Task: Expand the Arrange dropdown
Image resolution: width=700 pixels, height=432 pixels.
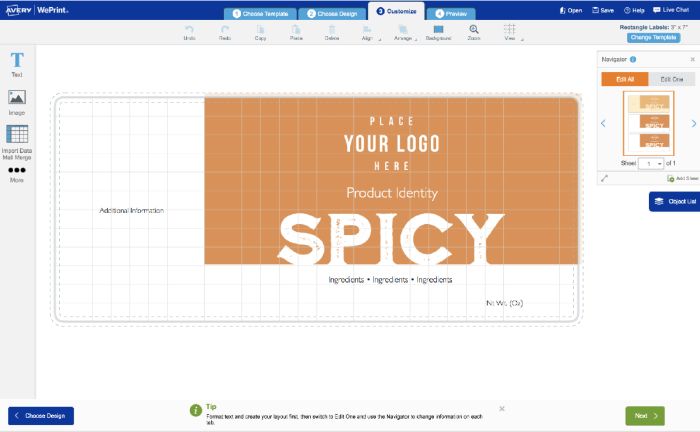Action: [x=403, y=32]
